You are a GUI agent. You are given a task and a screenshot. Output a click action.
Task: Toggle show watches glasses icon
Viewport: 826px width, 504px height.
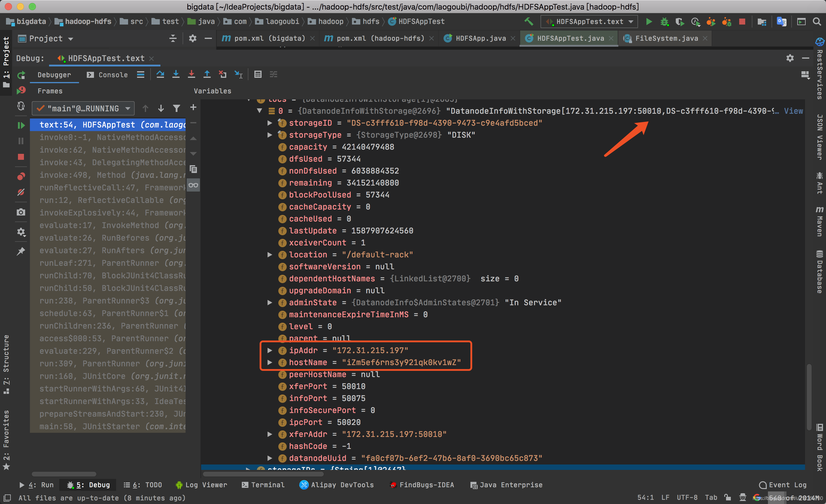point(193,185)
